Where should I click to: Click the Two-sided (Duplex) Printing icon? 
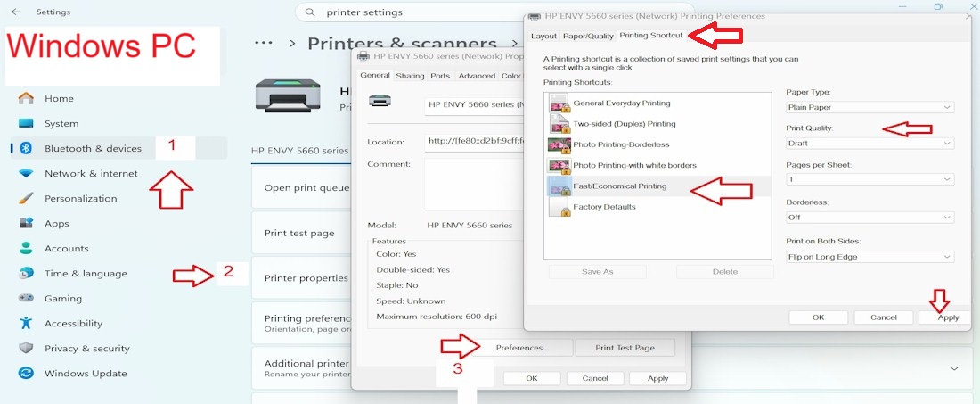coord(558,123)
